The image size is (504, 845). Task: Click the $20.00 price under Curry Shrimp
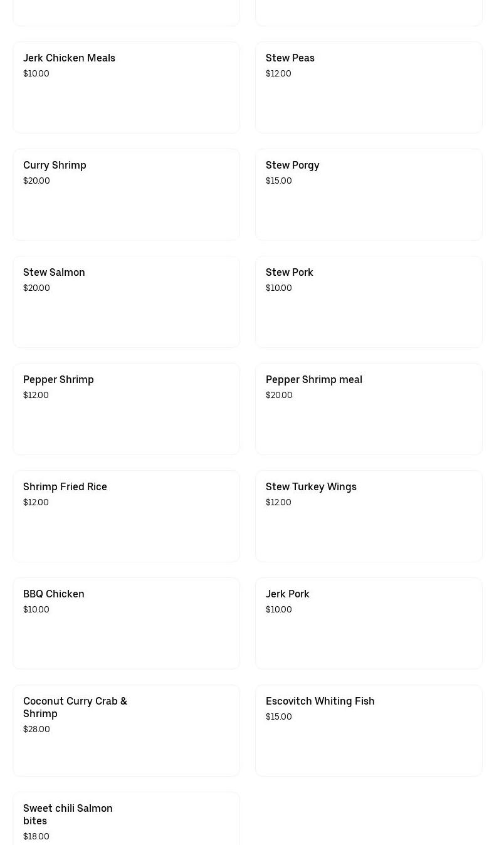pyautogui.click(x=36, y=181)
